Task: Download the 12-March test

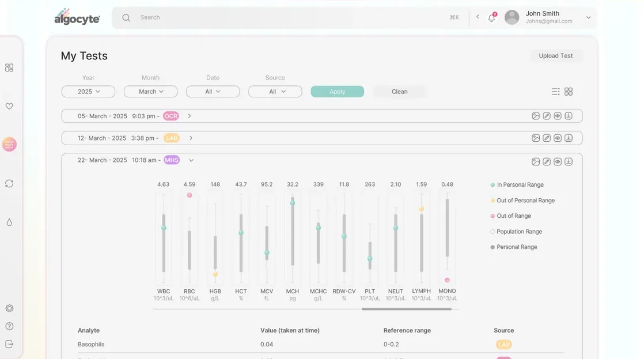Action: click(569, 138)
